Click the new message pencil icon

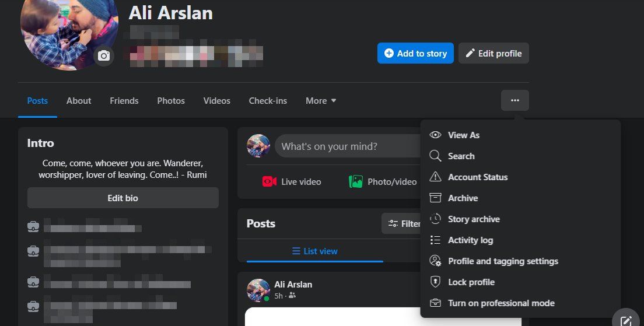(626, 321)
